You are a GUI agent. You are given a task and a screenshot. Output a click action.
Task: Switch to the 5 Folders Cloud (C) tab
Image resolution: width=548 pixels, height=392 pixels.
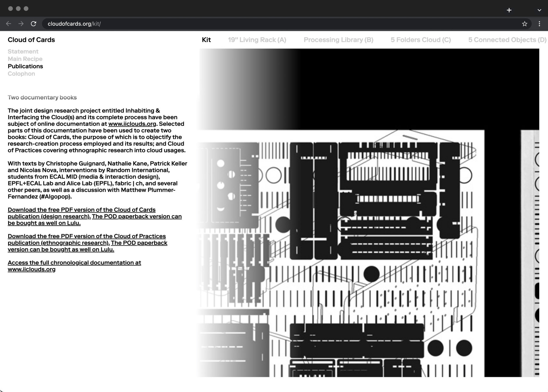(421, 40)
